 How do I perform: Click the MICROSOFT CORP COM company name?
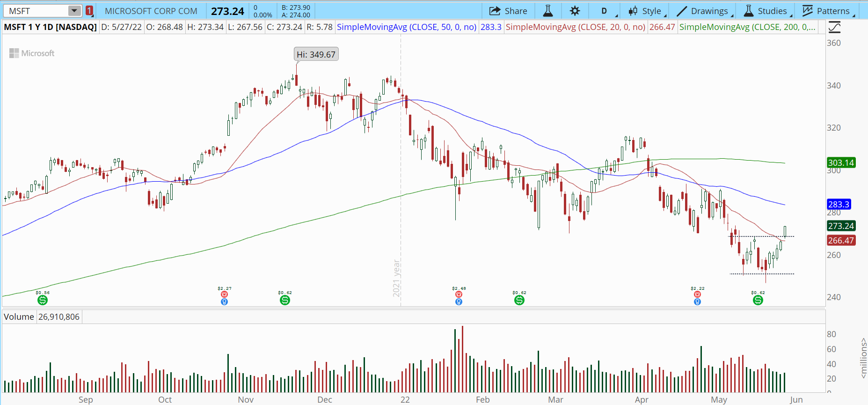(151, 11)
